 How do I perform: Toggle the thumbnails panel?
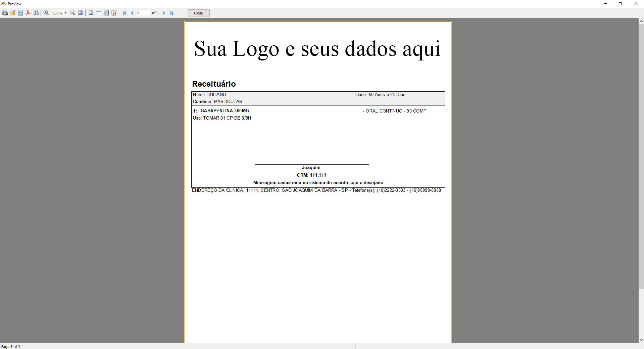pyautogui.click(x=98, y=13)
